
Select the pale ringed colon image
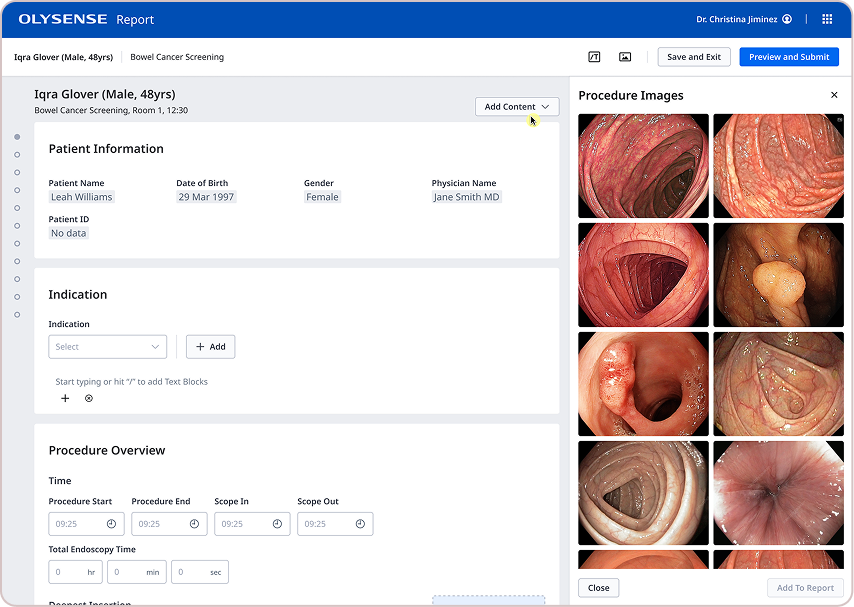[x=643, y=493]
